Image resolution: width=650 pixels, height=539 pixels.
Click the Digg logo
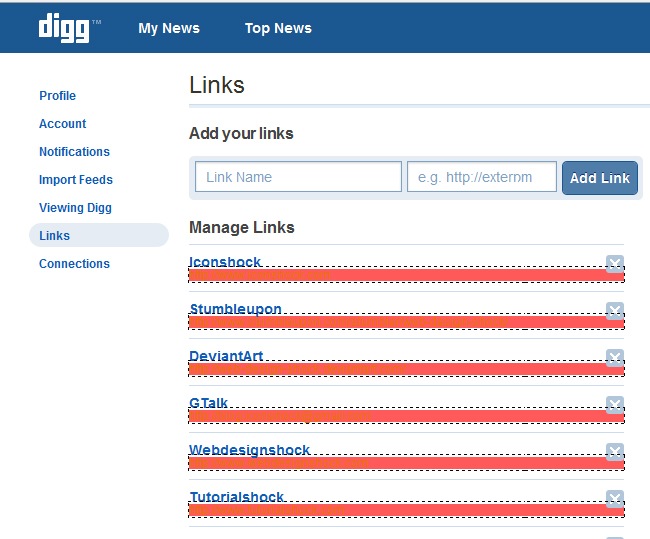64,27
